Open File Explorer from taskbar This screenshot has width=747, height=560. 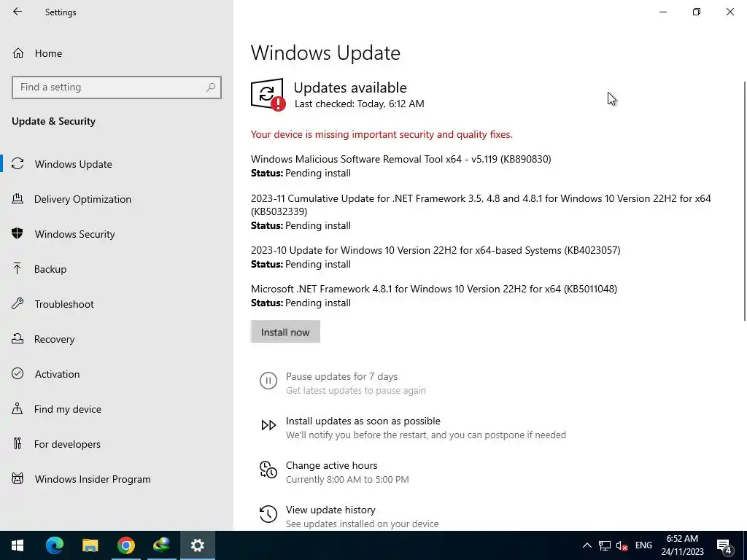pyautogui.click(x=90, y=545)
